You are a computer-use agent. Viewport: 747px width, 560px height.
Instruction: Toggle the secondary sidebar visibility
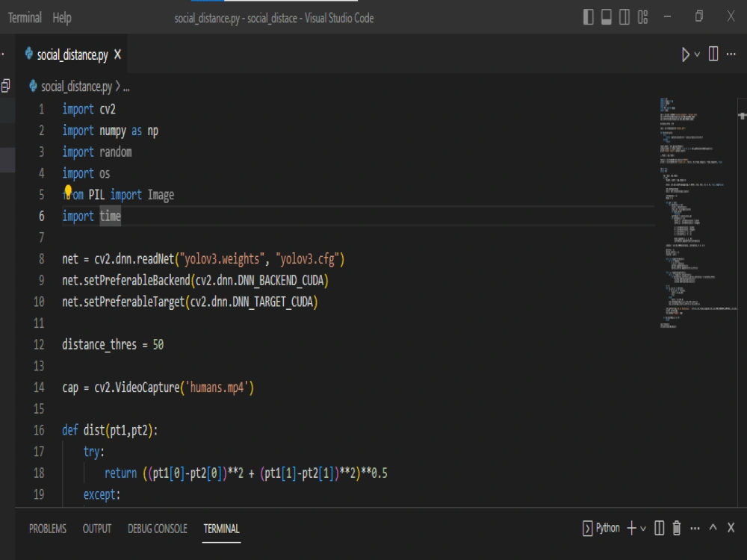coord(624,17)
